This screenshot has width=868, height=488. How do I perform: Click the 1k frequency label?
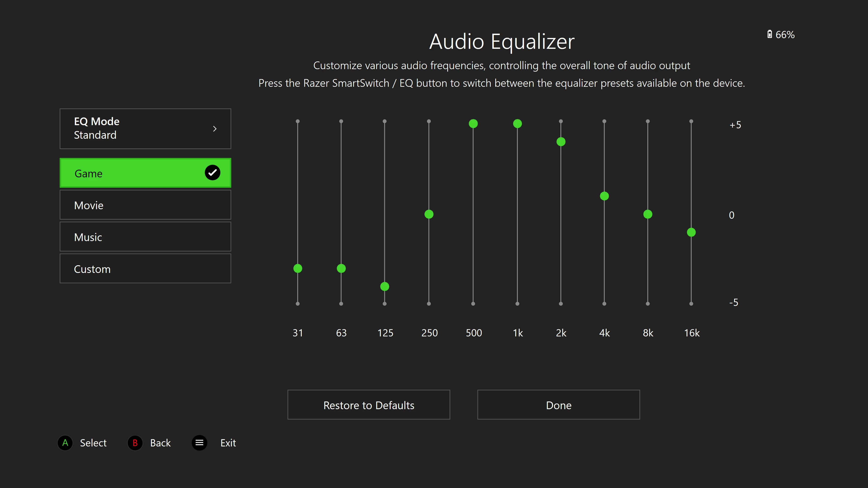[518, 333]
